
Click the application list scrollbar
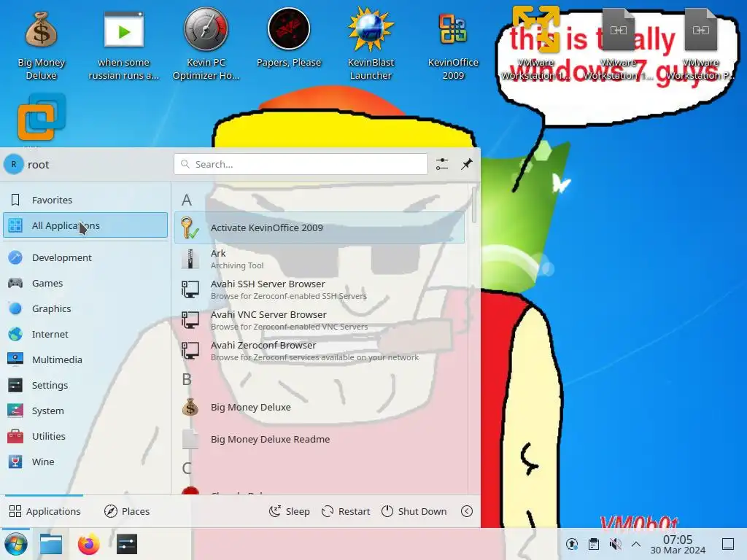473,205
